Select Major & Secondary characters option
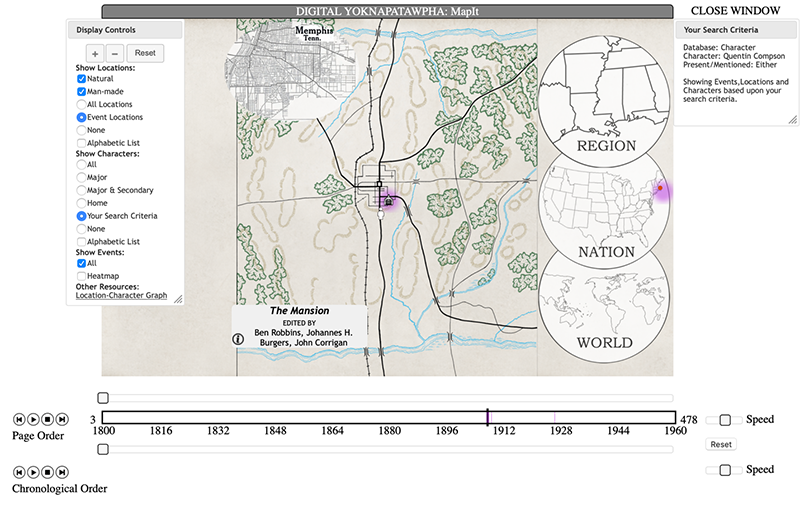 pos(81,190)
